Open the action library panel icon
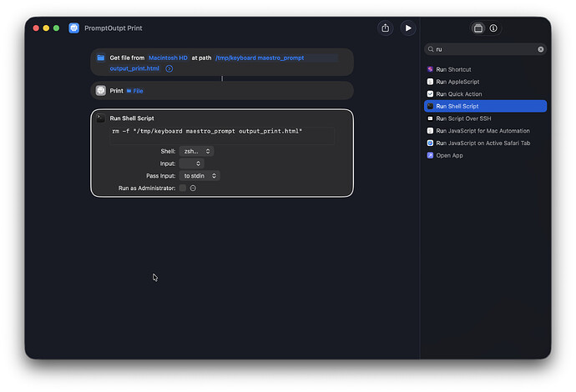This screenshot has width=576, height=392. coord(478,28)
